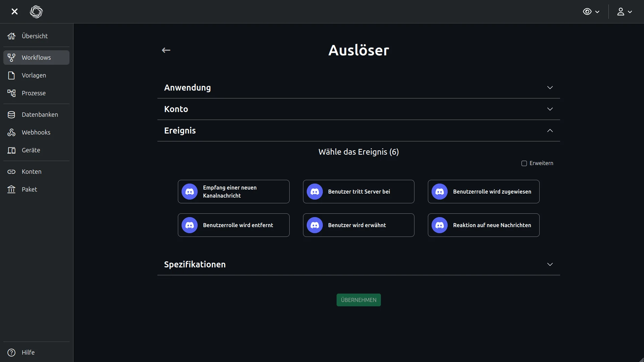This screenshot has width=644, height=362.
Task: Close the sidebar with the X icon
Action: coord(14,12)
